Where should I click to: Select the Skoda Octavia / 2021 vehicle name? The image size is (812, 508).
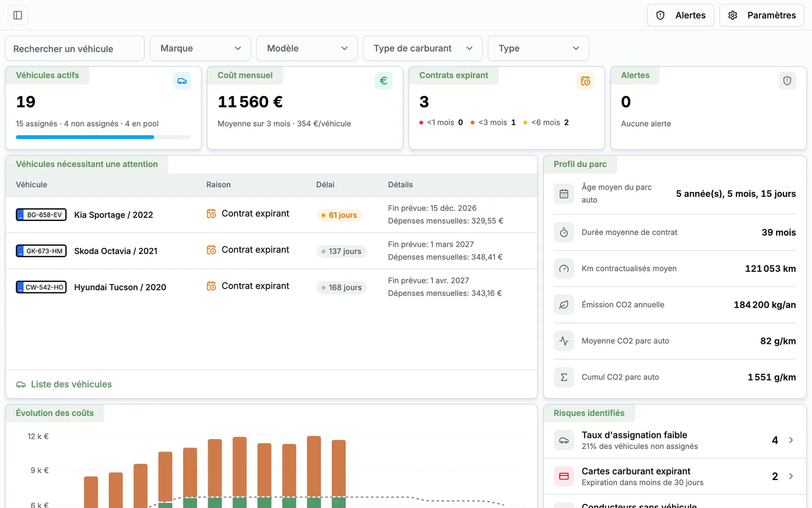(x=116, y=251)
